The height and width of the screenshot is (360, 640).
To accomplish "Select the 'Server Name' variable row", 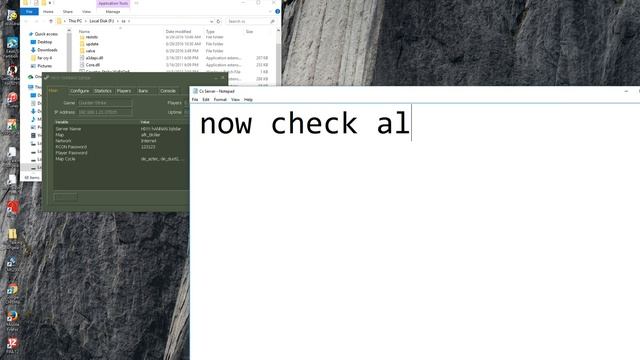I will [x=121, y=129].
